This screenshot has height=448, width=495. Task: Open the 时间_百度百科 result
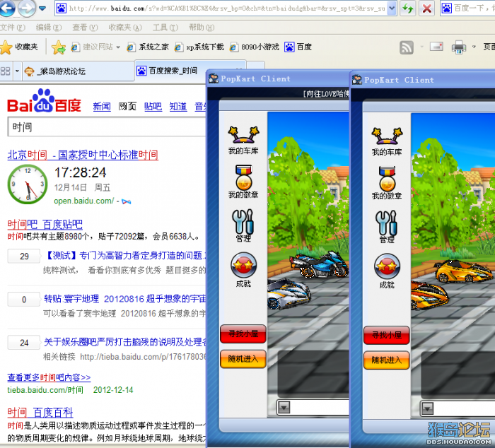[40, 413]
